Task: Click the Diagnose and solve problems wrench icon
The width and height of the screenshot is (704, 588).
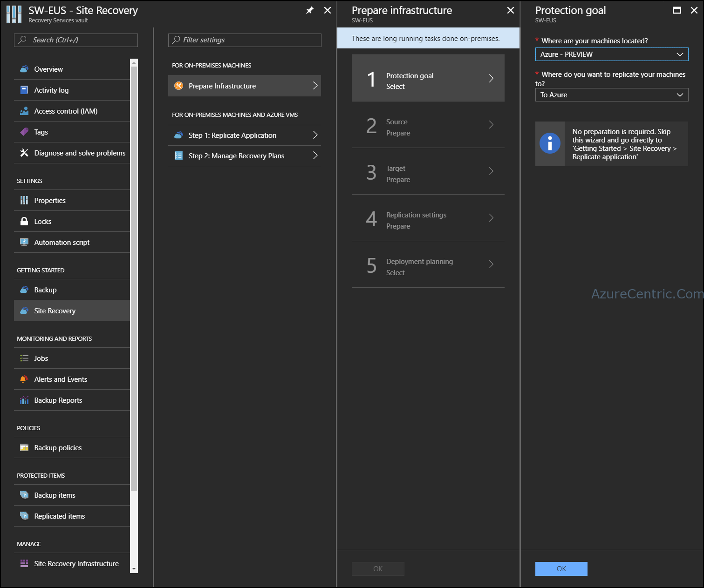Action: 24,153
